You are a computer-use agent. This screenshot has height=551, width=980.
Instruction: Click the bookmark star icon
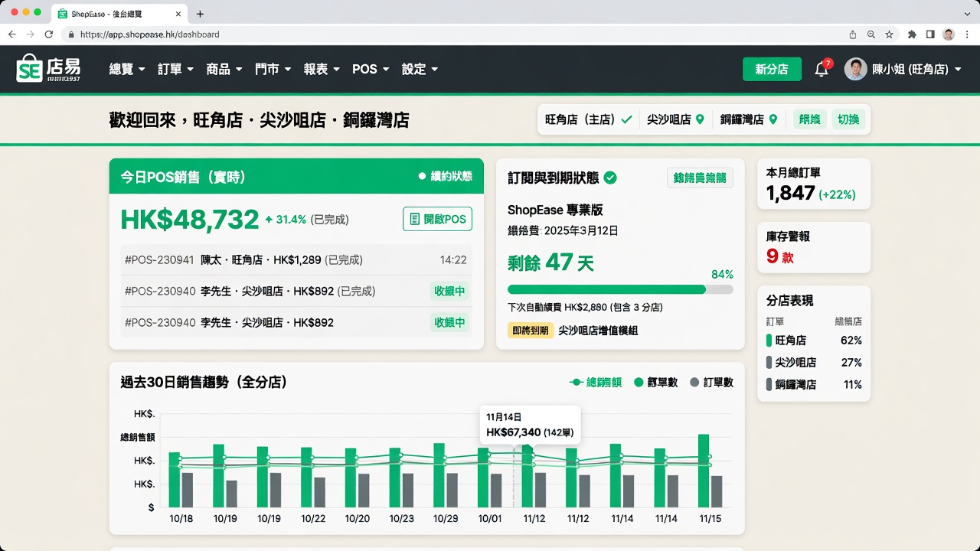pyautogui.click(x=889, y=34)
